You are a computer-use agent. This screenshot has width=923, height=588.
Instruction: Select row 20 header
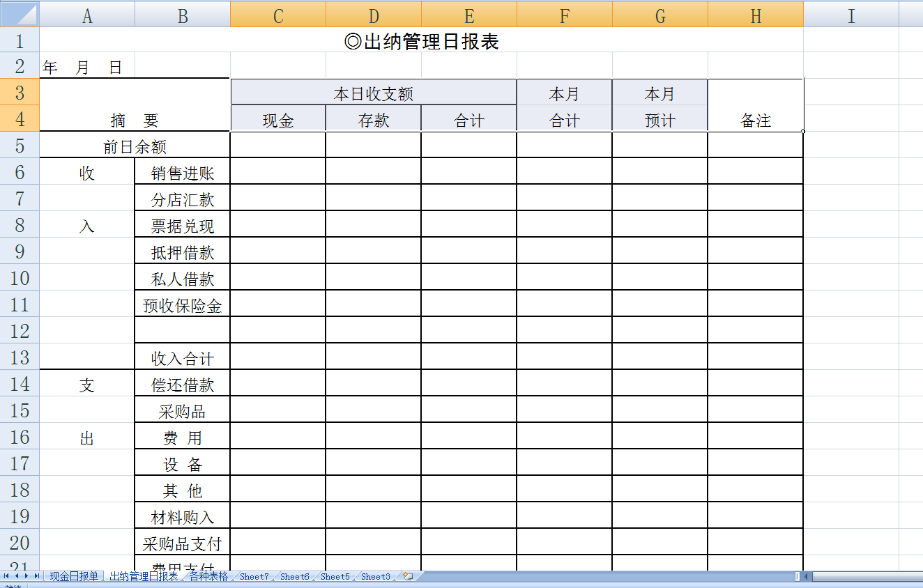pyautogui.click(x=20, y=542)
